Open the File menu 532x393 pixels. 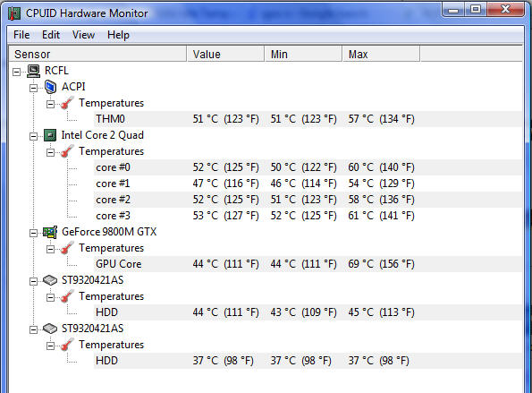21,35
